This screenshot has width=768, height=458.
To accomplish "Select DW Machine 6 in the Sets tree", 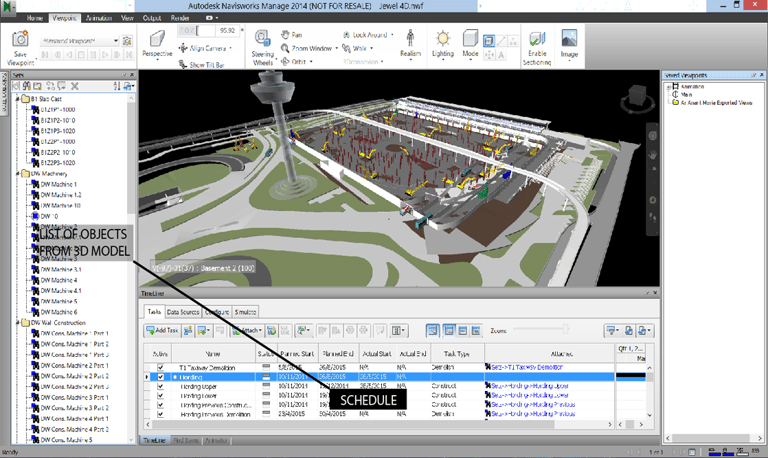I will pyautogui.click(x=59, y=312).
